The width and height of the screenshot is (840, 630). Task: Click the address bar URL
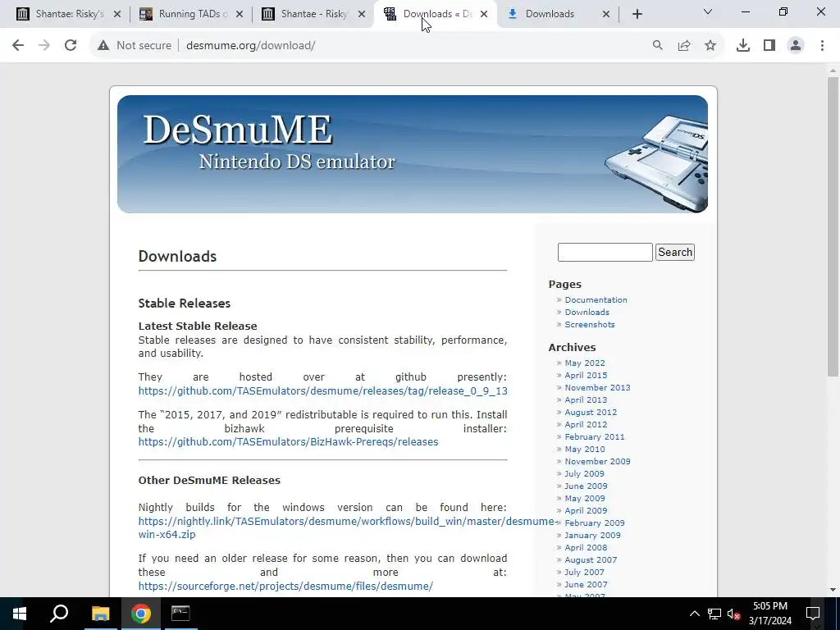[x=251, y=46]
